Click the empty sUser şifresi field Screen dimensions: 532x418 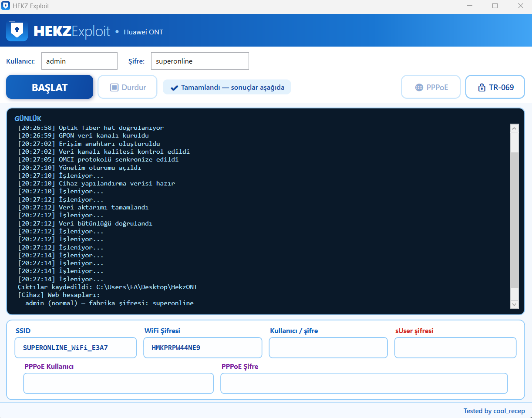[455, 348]
